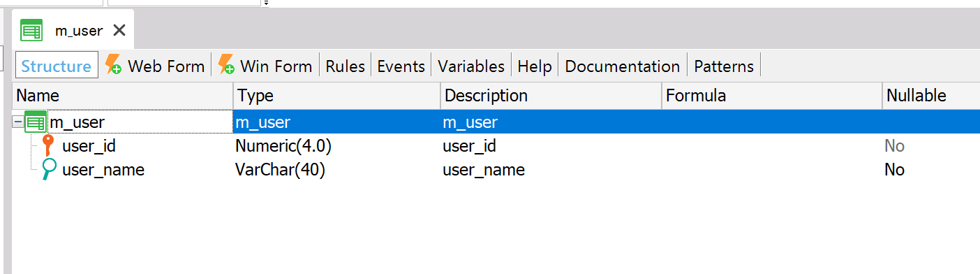
Task: Show the Documentation tab
Action: point(623,66)
